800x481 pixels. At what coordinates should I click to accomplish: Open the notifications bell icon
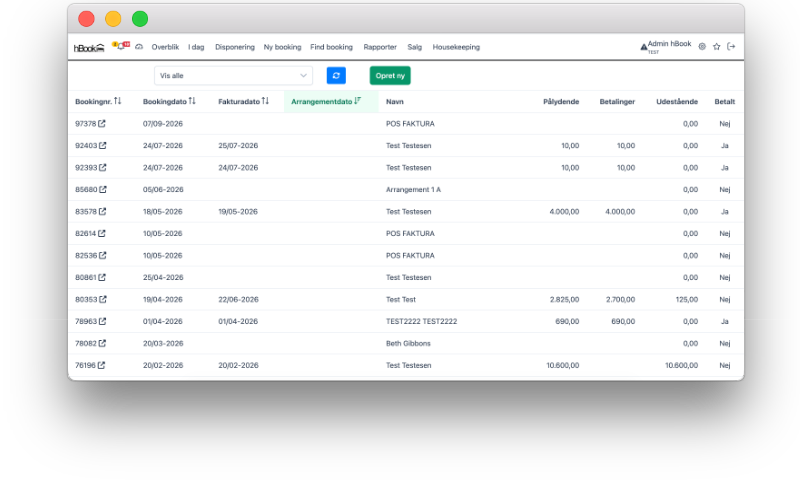click(x=120, y=46)
